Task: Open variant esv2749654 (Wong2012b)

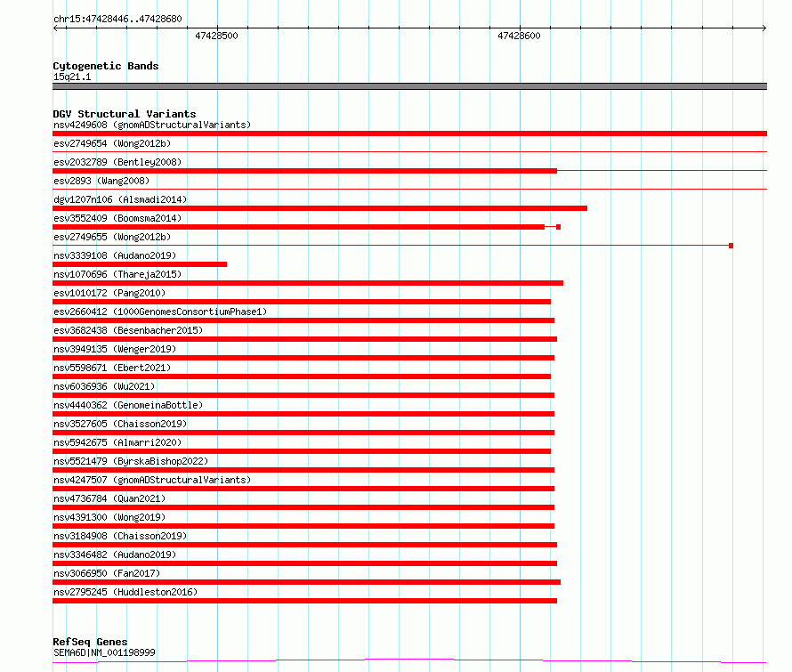Action: tap(112, 143)
